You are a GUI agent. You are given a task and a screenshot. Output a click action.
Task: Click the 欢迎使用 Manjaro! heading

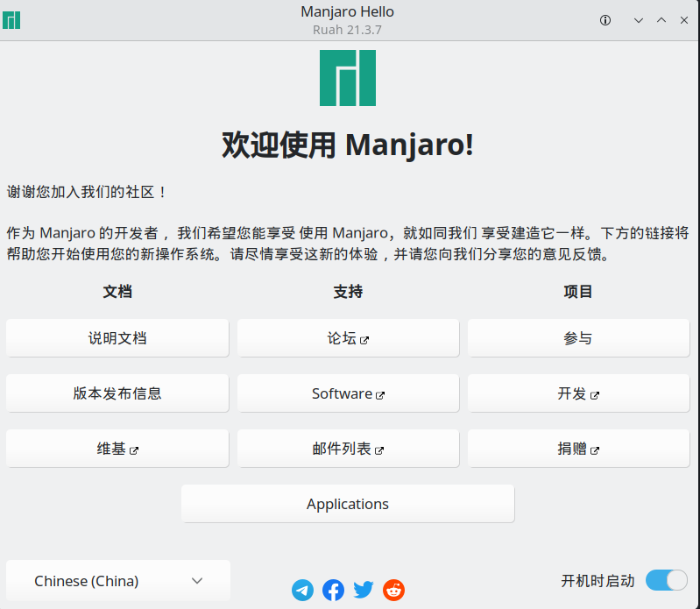348,145
